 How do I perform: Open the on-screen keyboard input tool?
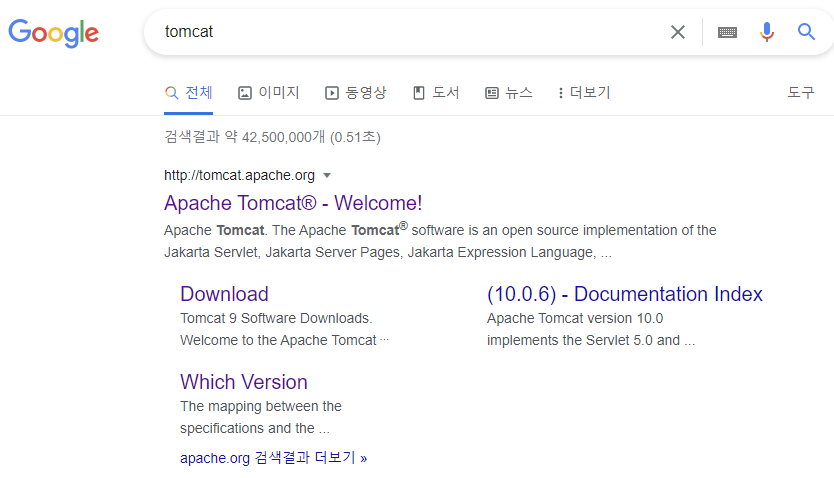click(727, 32)
